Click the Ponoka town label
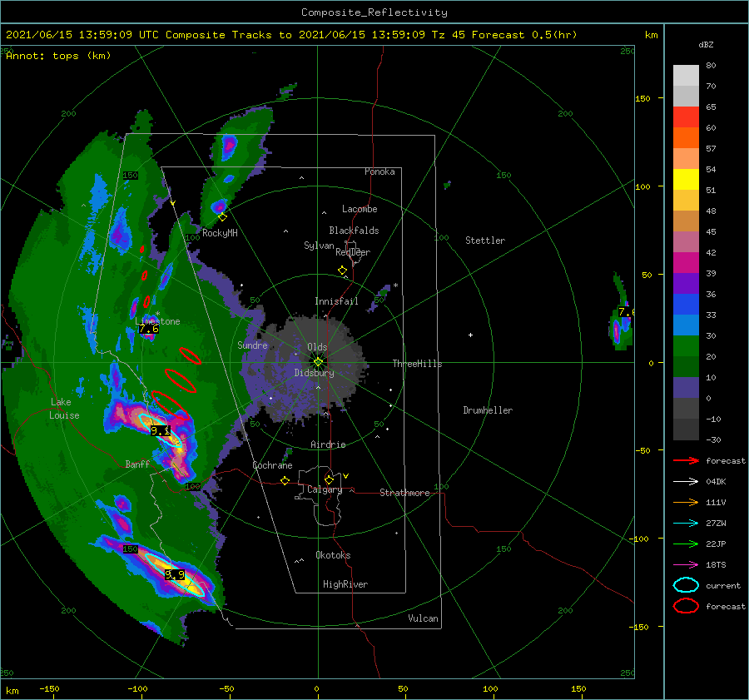This screenshot has width=749, height=700. coord(379,171)
